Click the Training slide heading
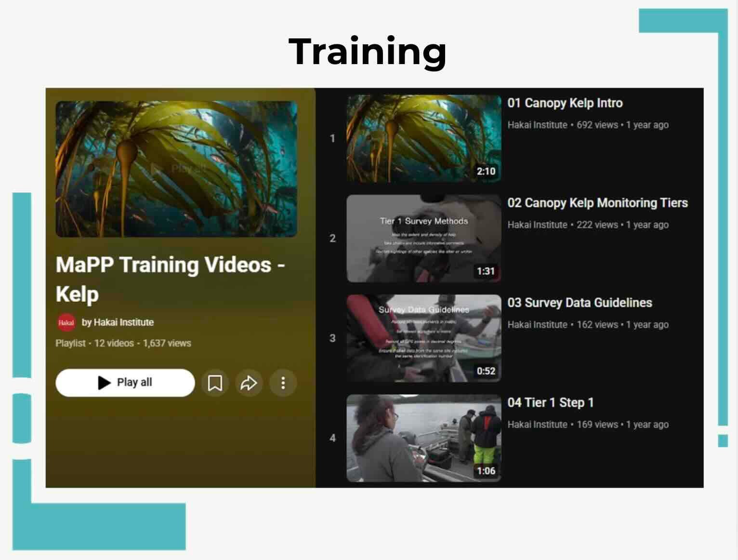The image size is (738, 560). (368, 53)
